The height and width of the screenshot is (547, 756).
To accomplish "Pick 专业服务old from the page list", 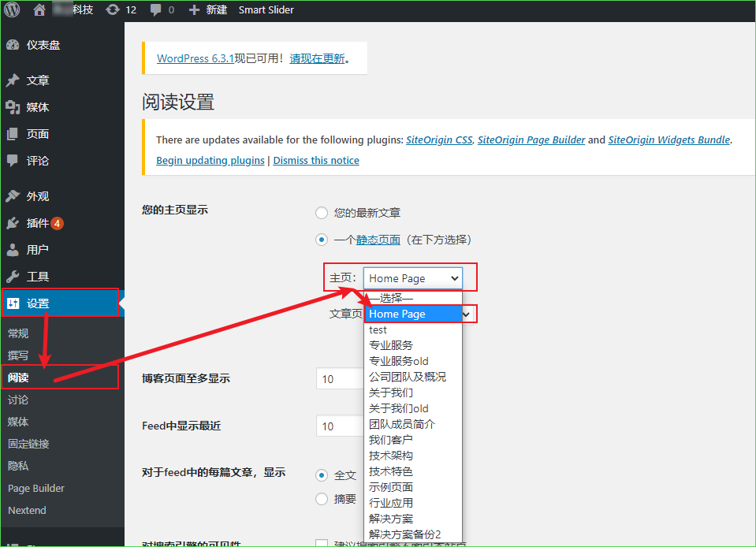I will [x=413, y=361].
